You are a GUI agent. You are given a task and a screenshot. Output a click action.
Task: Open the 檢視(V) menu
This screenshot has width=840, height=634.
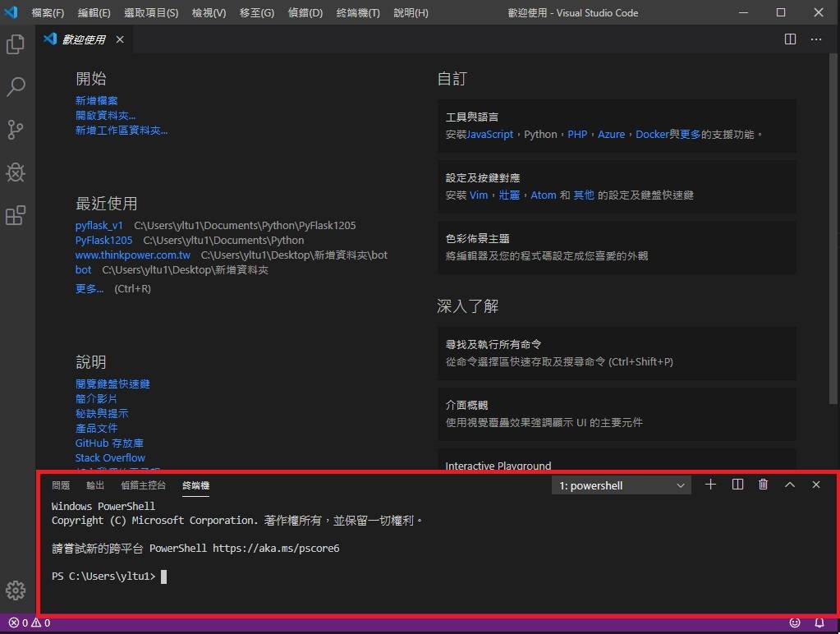click(209, 13)
